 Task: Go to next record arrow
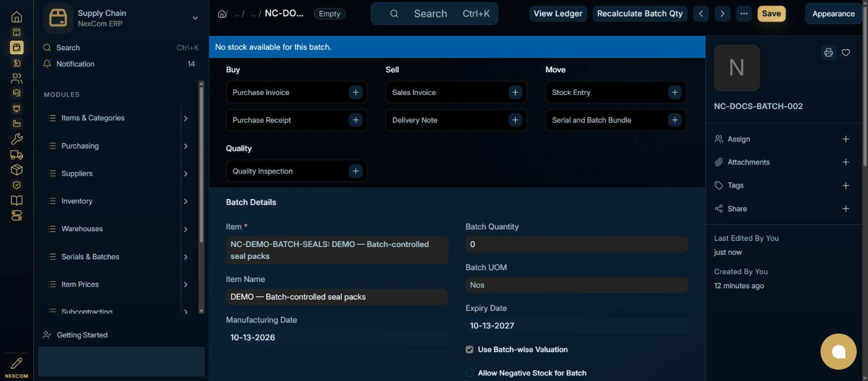[x=722, y=14]
